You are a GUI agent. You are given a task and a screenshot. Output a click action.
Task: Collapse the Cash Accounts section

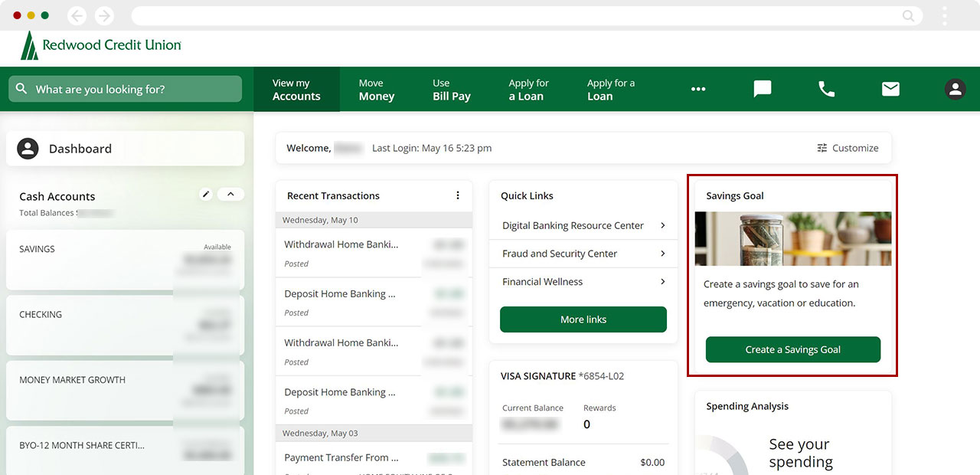230,195
